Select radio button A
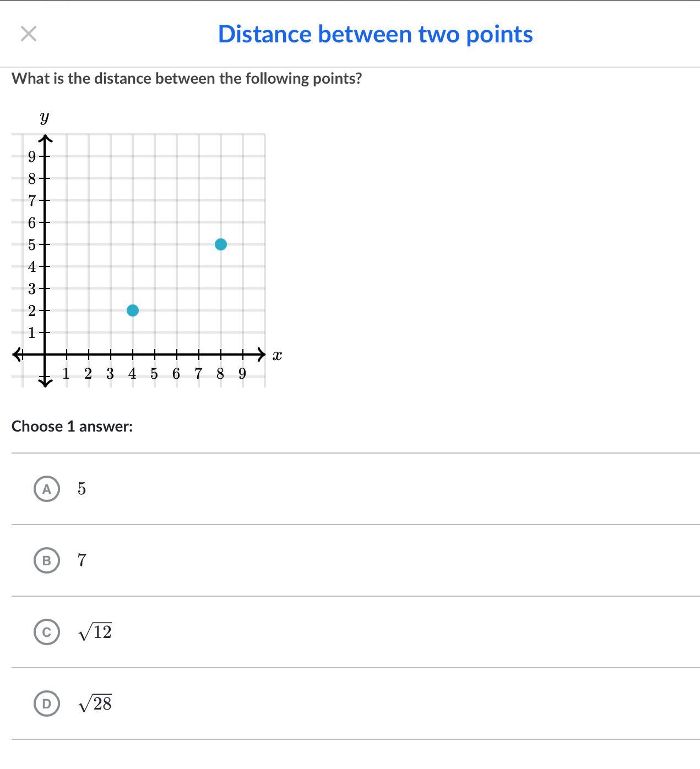The height and width of the screenshot is (769, 700). (x=46, y=489)
